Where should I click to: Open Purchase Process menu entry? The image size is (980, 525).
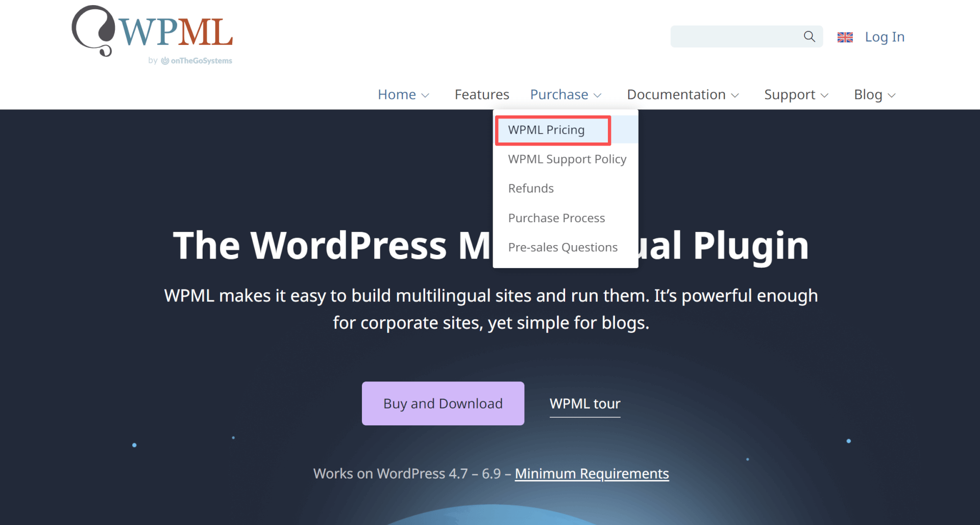point(556,218)
